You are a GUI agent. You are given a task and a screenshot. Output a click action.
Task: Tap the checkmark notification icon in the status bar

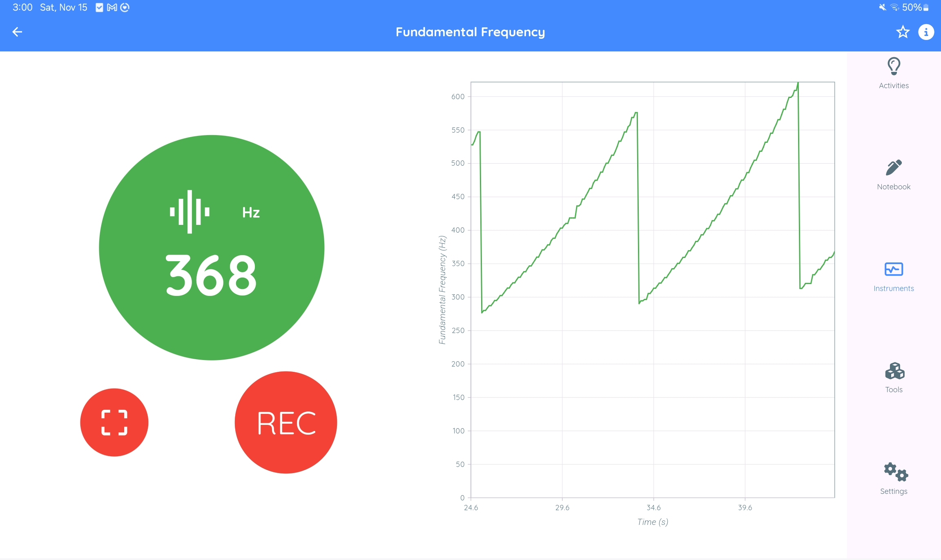point(99,7)
